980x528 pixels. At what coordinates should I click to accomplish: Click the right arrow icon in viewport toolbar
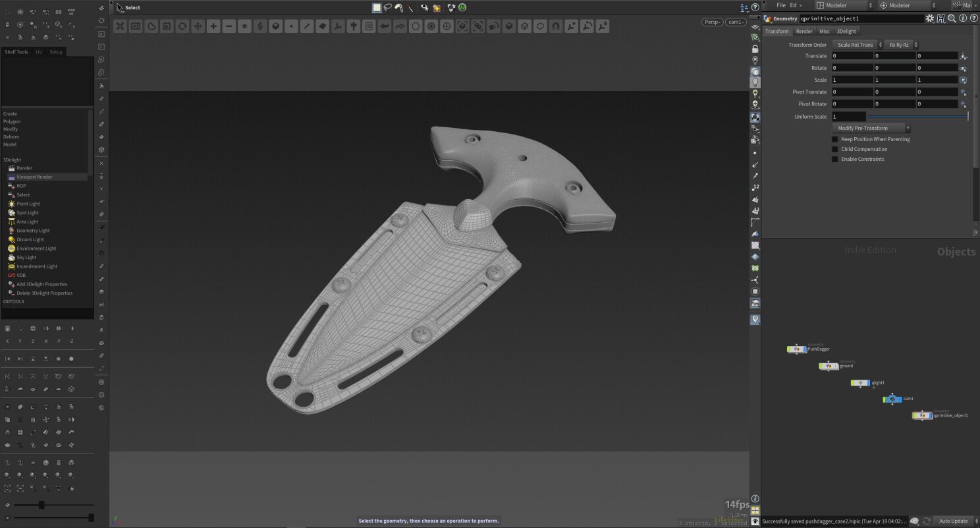400,26
